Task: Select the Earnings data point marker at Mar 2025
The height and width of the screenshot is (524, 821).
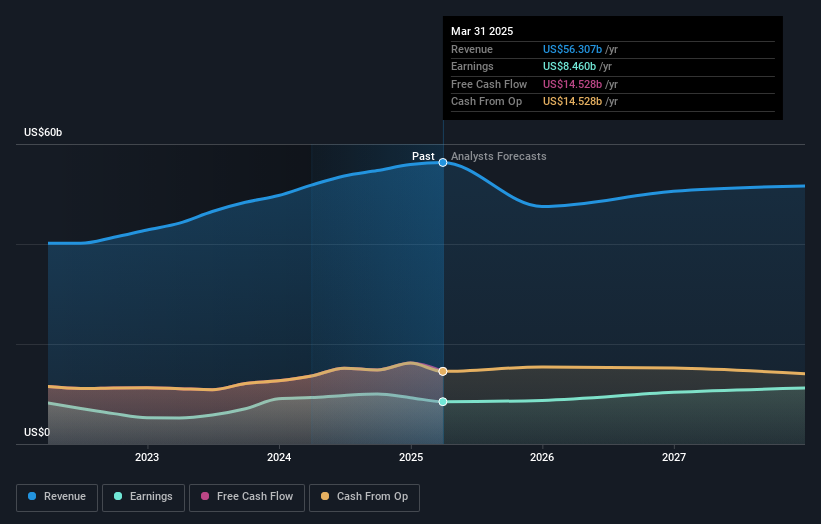Action: 443,402
